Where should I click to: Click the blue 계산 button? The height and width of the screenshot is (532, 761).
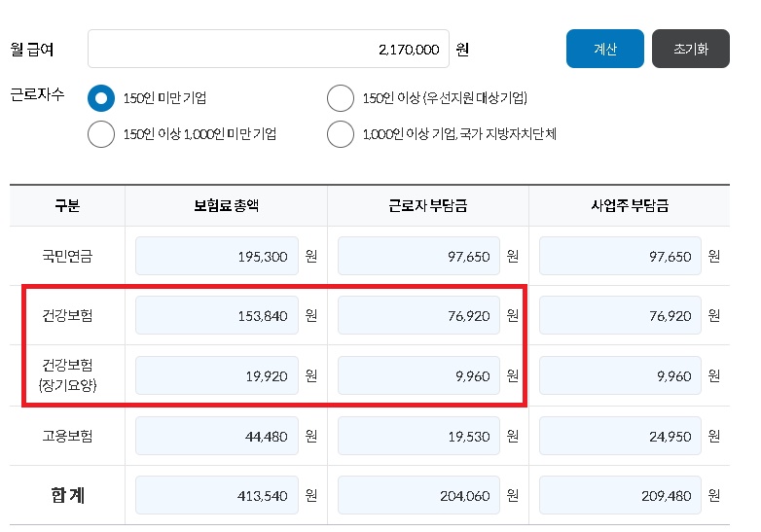coord(604,49)
